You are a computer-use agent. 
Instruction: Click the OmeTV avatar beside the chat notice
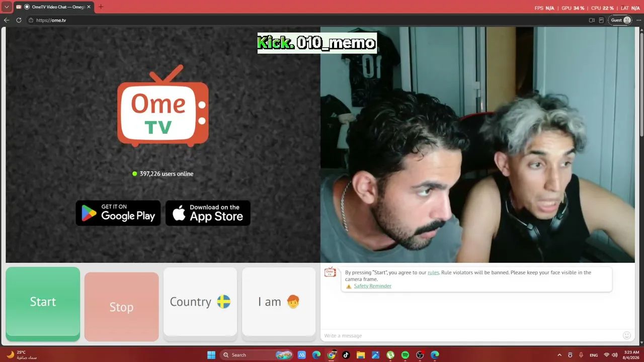point(330,272)
